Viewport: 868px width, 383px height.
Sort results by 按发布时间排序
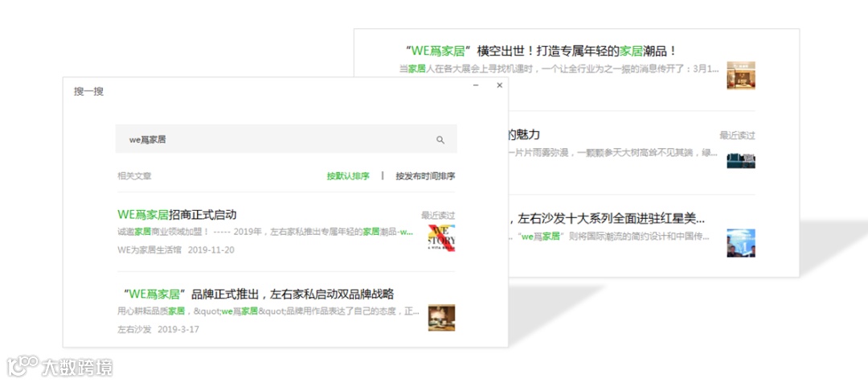click(425, 176)
